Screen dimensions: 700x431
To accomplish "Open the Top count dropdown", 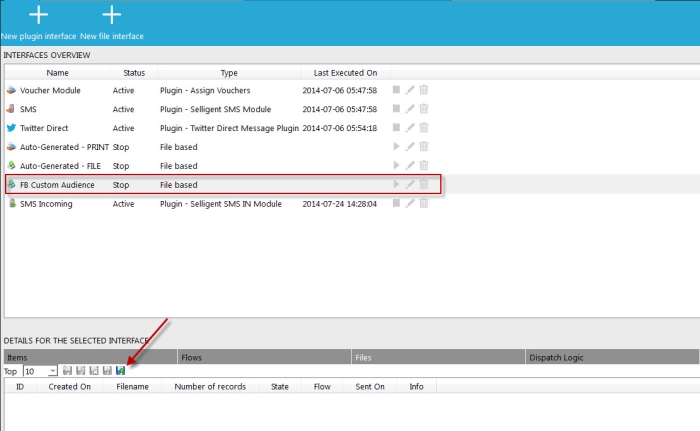I will tap(53, 371).
